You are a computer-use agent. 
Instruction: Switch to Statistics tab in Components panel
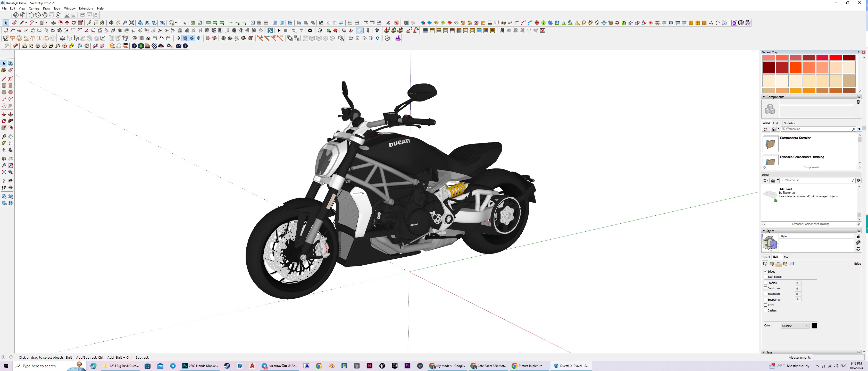click(789, 123)
